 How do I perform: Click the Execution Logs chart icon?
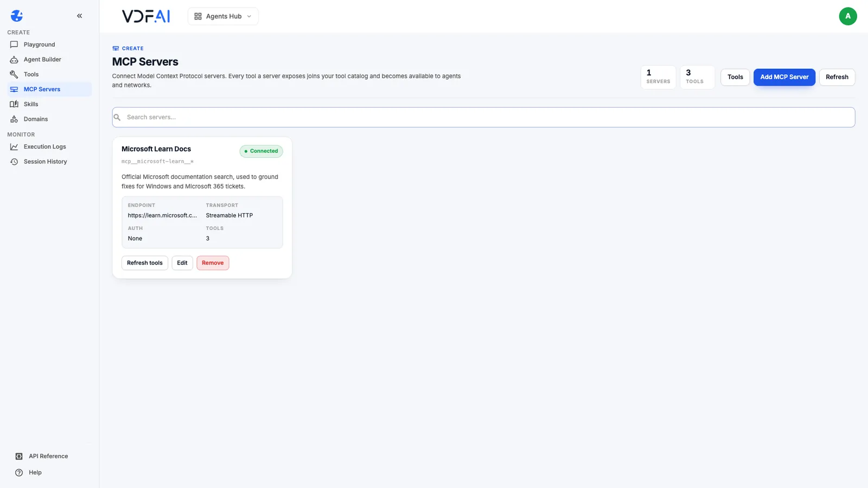(x=14, y=147)
